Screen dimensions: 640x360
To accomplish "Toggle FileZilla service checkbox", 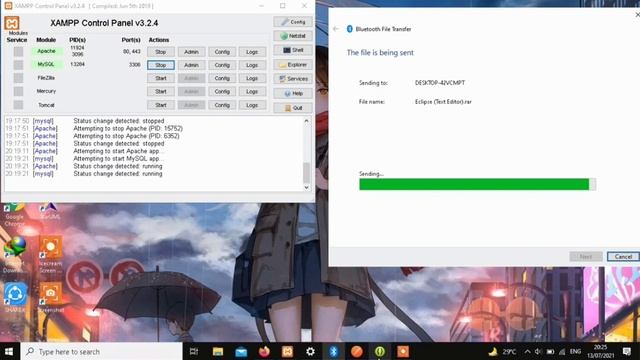I will point(18,78).
